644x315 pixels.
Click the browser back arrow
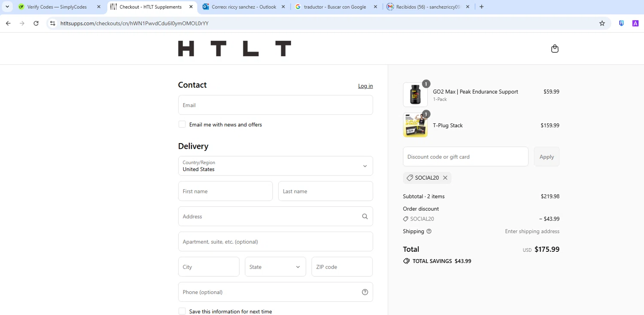8,23
